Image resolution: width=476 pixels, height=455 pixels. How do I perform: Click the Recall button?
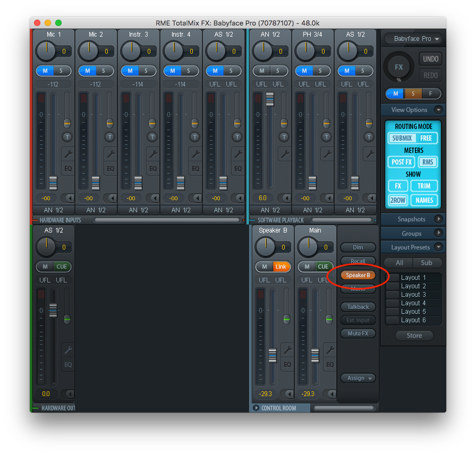[x=358, y=261]
